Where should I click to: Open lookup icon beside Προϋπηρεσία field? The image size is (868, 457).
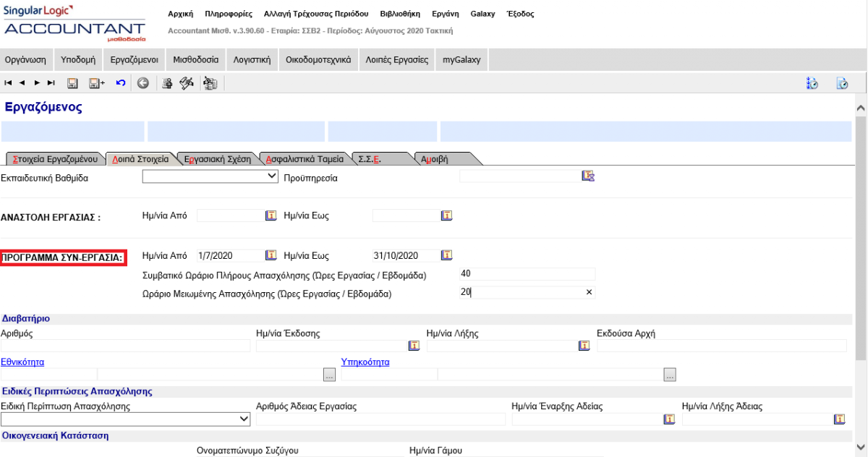[588, 176]
